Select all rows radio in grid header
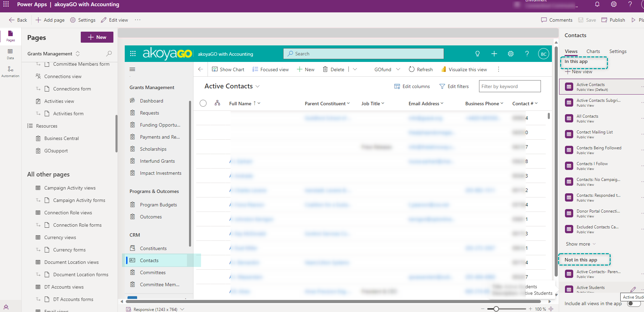The height and width of the screenshot is (312, 644). point(203,103)
